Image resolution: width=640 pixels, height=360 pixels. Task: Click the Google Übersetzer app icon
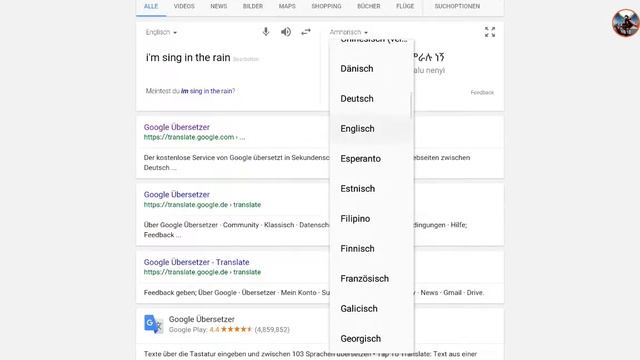[x=153, y=324]
